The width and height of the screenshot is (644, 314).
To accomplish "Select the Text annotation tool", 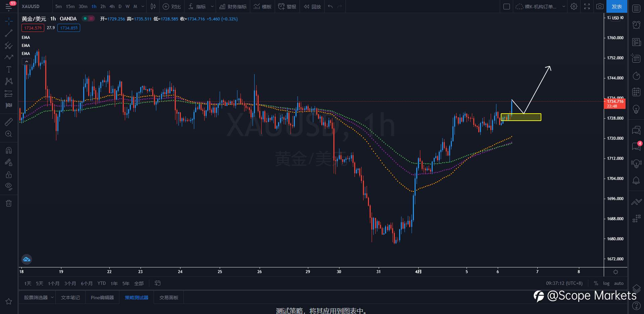I will [x=9, y=69].
